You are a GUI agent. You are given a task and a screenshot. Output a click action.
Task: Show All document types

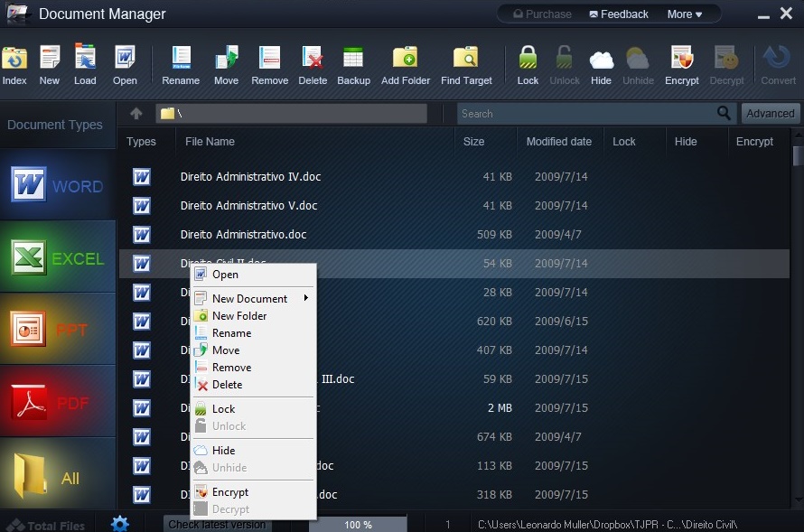click(58, 474)
